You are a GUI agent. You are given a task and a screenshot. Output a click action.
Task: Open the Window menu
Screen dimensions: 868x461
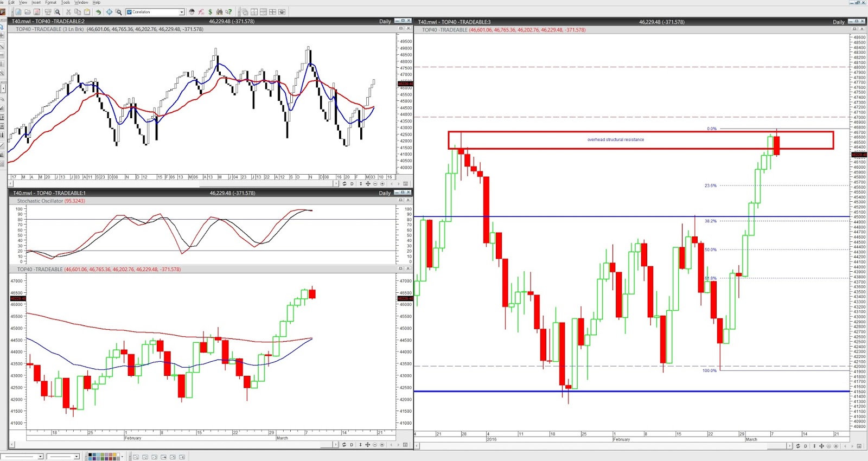point(81,3)
